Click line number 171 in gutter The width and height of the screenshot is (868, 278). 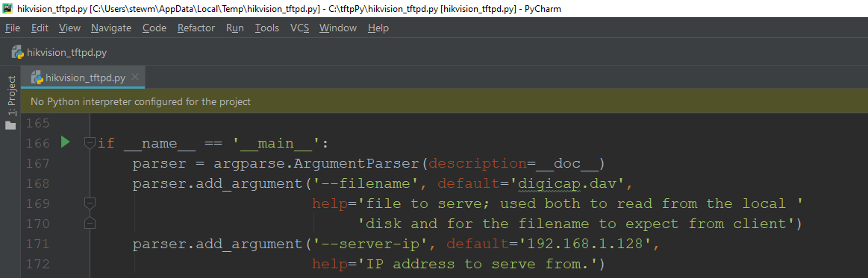tap(37, 244)
